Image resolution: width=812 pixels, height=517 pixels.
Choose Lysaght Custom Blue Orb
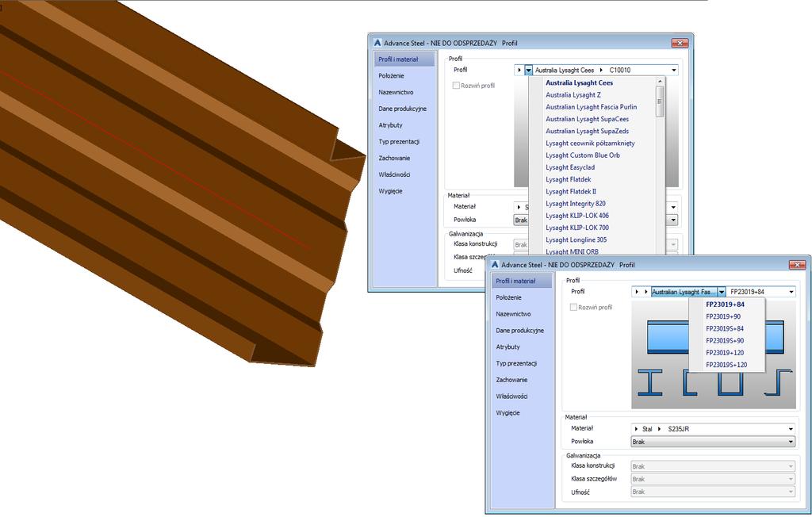click(x=583, y=155)
